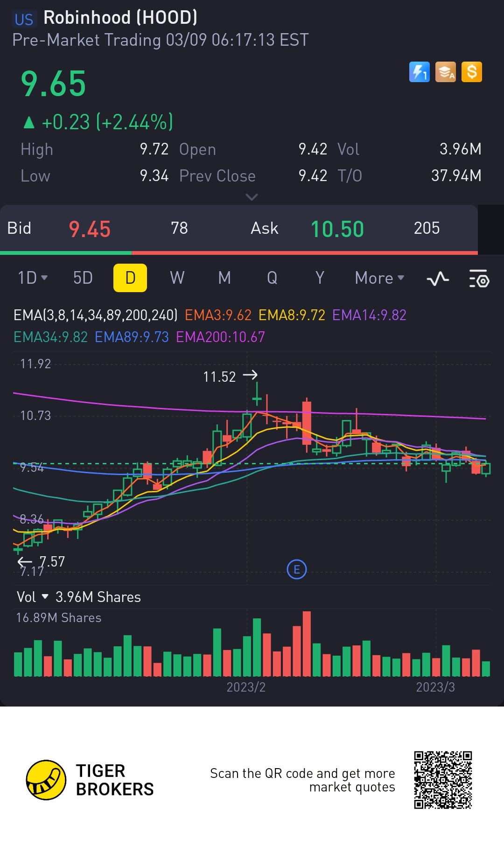Tap the bid size 78
This screenshot has width=504, height=854.
tap(179, 228)
